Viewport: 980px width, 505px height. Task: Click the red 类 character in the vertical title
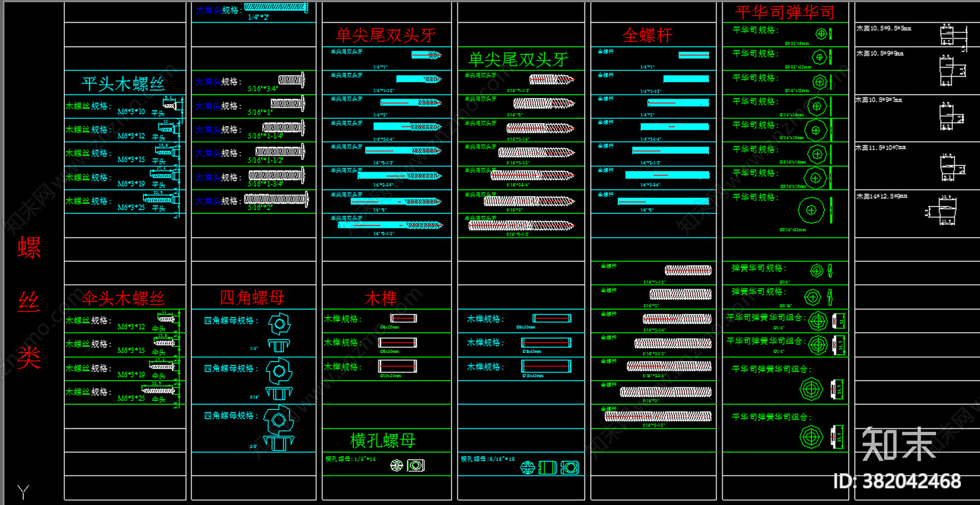pyautogui.click(x=29, y=357)
